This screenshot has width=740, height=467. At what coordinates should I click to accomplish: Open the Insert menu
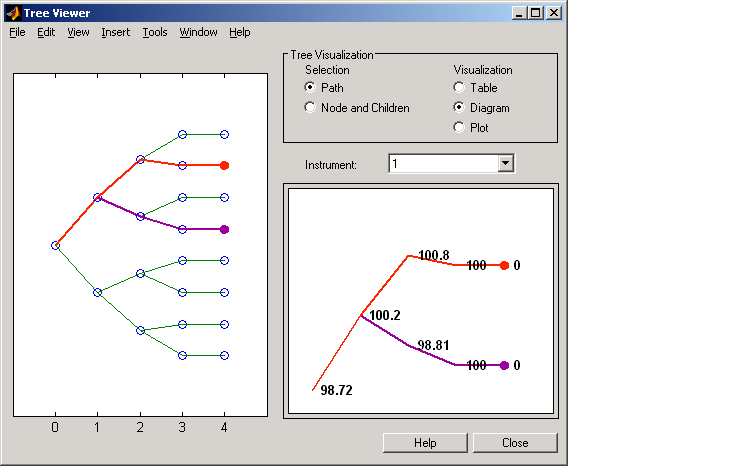point(115,32)
